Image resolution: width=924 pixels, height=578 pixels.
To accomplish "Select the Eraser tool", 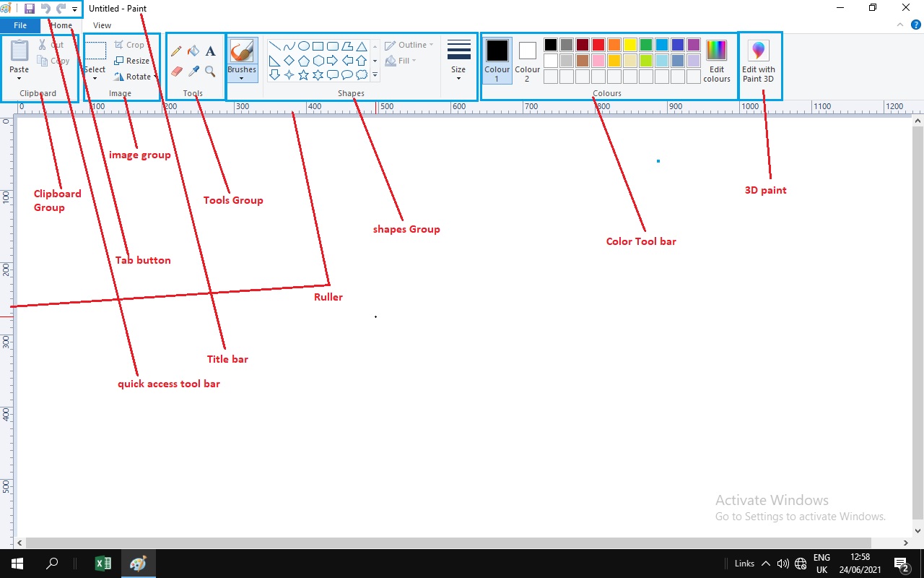I will pyautogui.click(x=176, y=71).
